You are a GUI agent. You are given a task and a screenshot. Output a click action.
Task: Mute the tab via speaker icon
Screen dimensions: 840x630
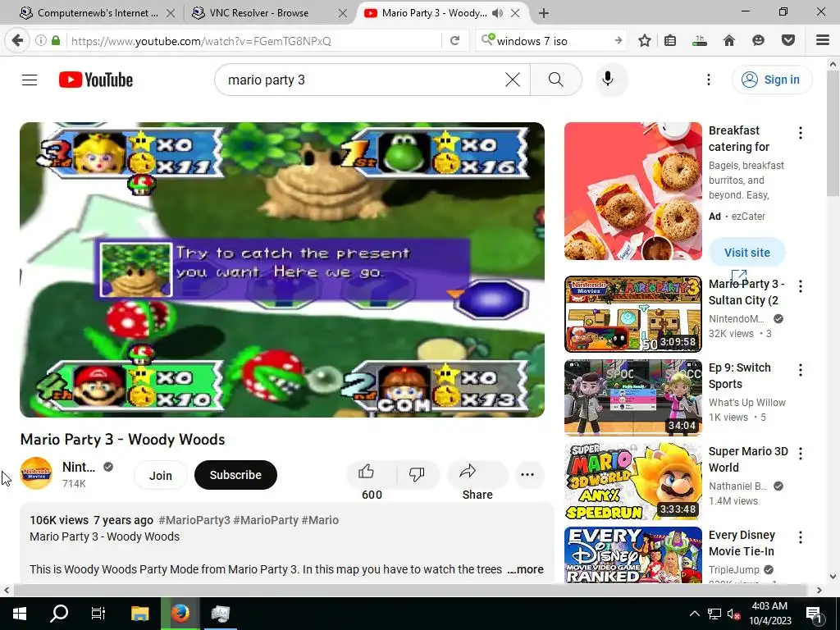pos(498,13)
